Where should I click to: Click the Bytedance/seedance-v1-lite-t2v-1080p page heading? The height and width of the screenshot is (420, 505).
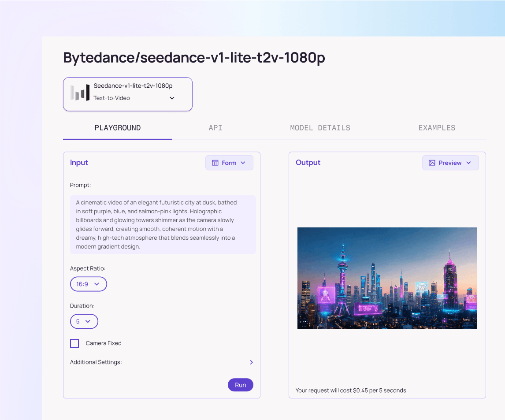click(x=194, y=58)
